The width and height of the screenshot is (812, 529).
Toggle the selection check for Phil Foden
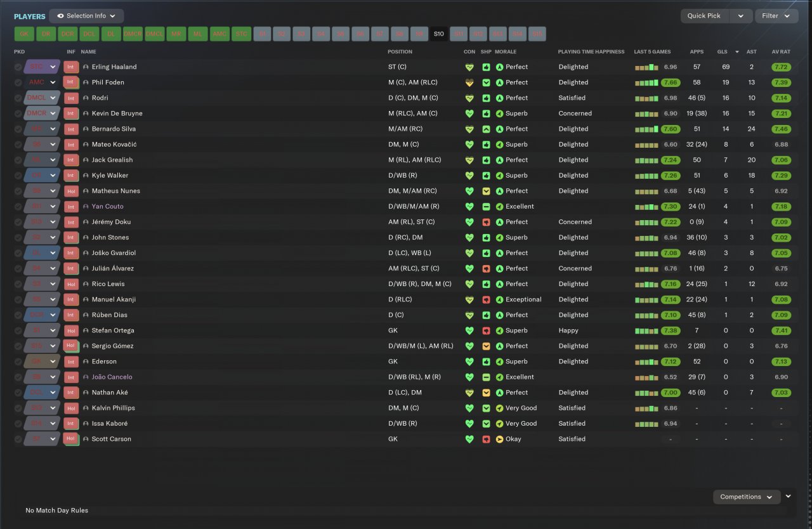click(x=18, y=82)
